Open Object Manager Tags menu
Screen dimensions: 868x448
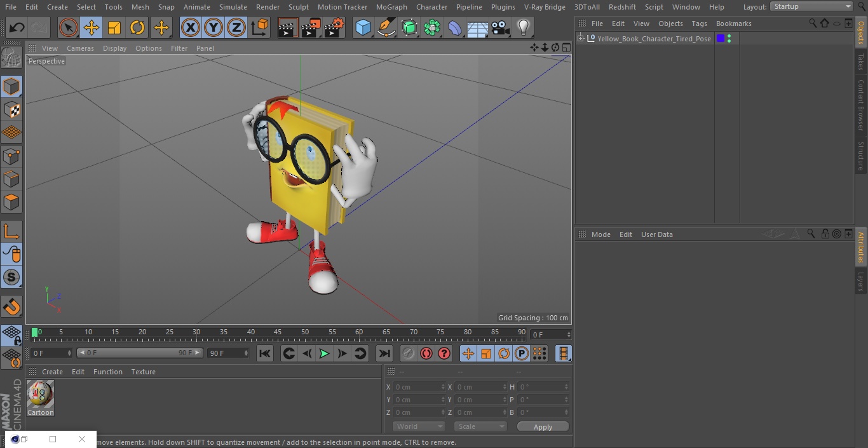coord(699,24)
